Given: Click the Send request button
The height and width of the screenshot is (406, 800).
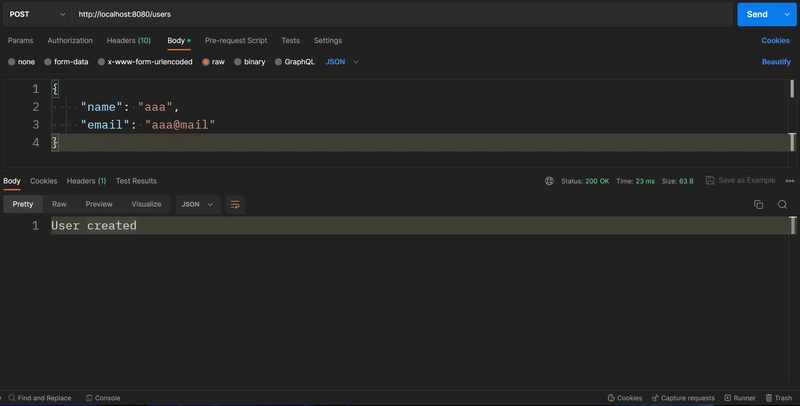Looking at the screenshot, I should (x=757, y=14).
